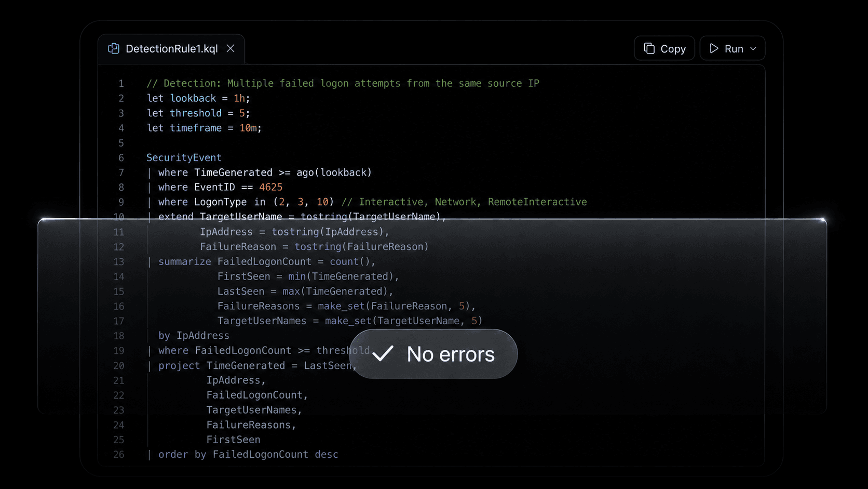
Task: Click 'TargetUserNames = make_set' on line 17
Action: (x=295, y=321)
